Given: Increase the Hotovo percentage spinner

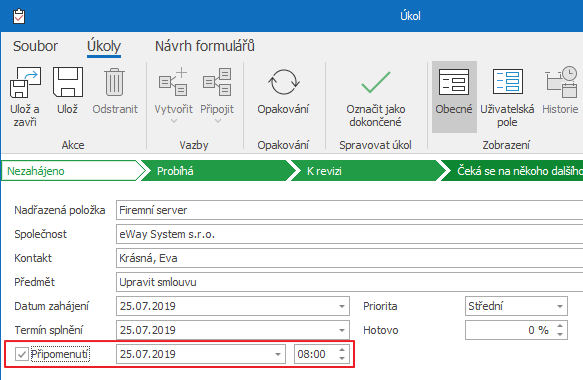Looking at the screenshot, I should pyautogui.click(x=560, y=326).
